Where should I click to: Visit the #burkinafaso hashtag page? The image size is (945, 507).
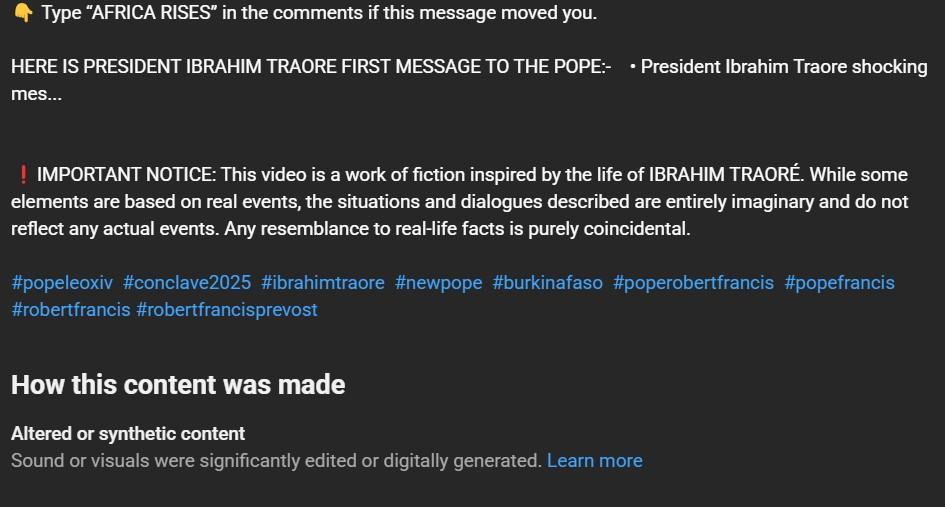pyautogui.click(x=547, y=283)
